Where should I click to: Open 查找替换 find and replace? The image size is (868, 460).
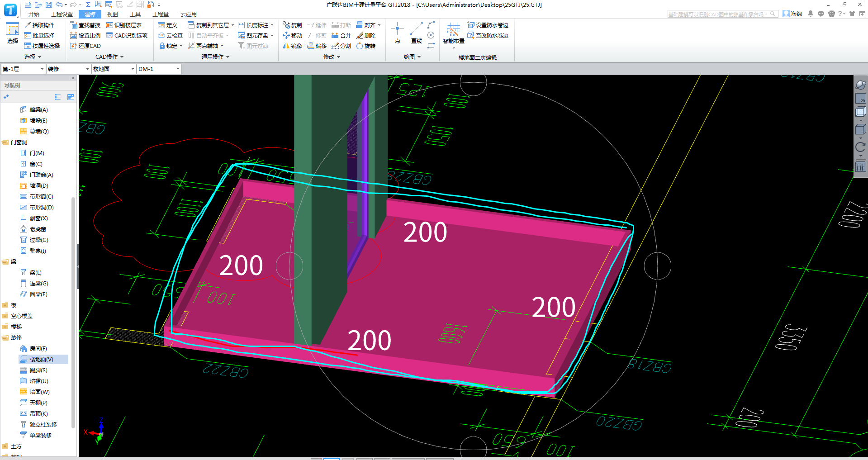[x=85, y=25]
